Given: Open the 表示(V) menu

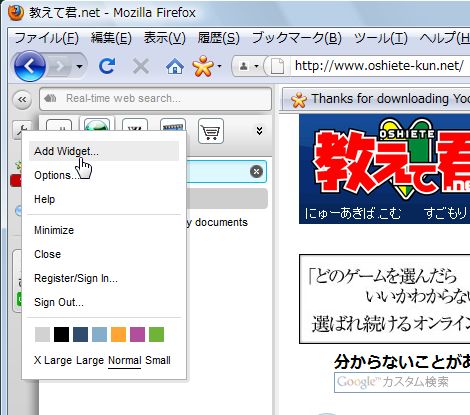Looking at the screenshot, I should click(165, 38).
